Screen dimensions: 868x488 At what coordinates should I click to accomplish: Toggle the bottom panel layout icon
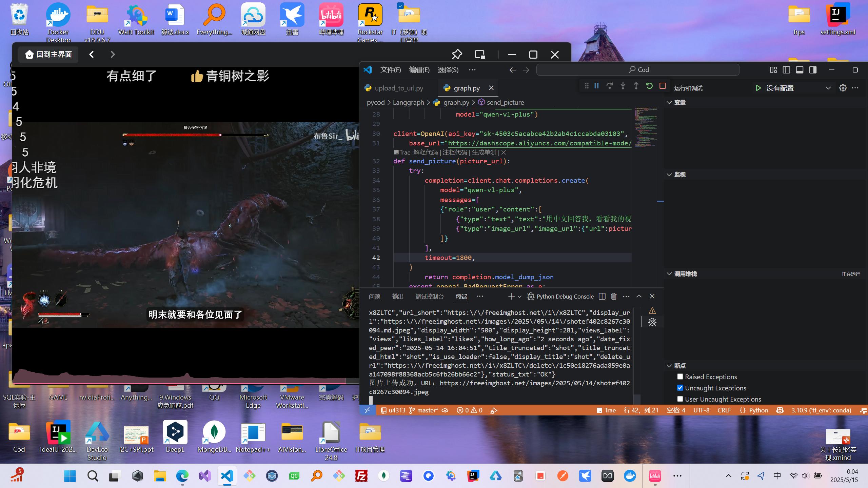coord(800,70)
